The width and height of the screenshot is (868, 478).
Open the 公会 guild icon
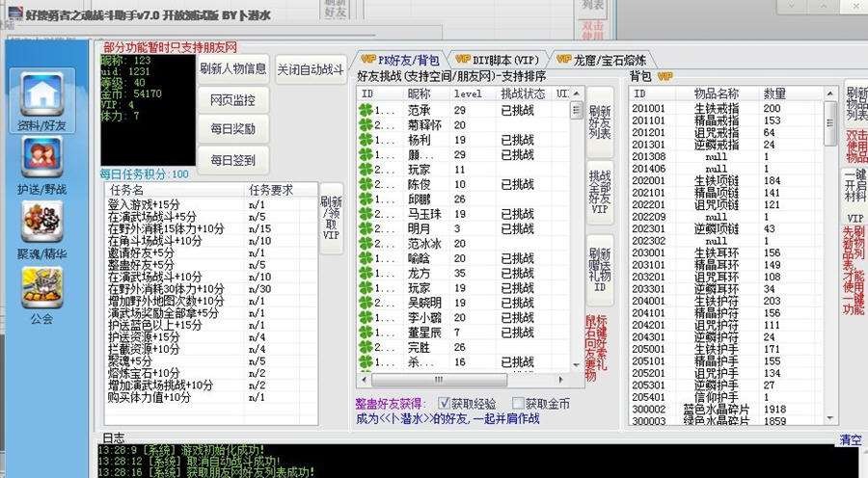pos(42,288)
